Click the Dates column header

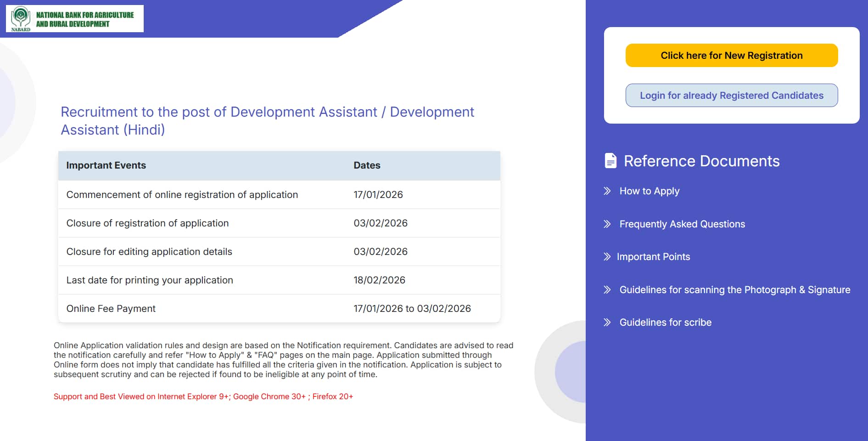pos(367,165)
